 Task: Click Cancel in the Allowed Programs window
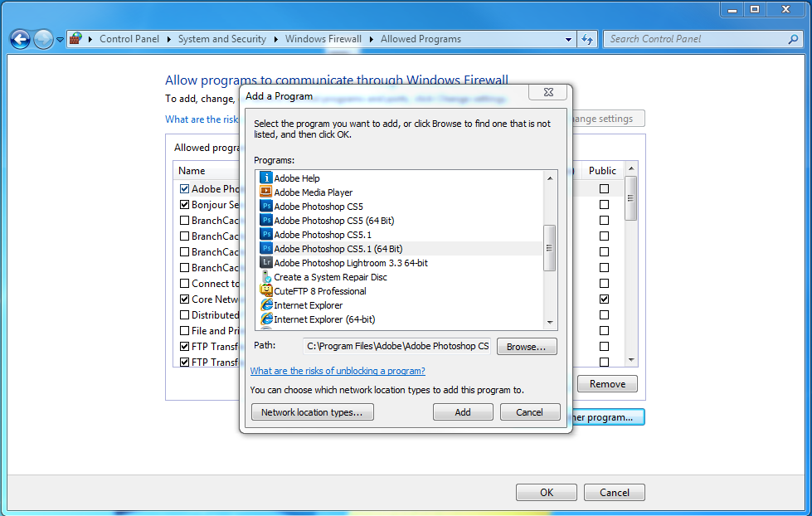point(614,493)
